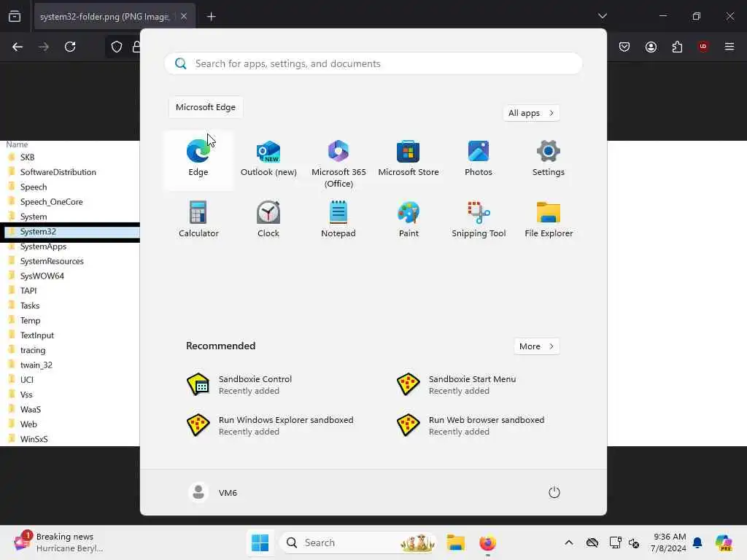This screenshot has height=560, width=747.
Task: Open the clock and date flyout
Action: pyautogui.click(x=668, y=542)
